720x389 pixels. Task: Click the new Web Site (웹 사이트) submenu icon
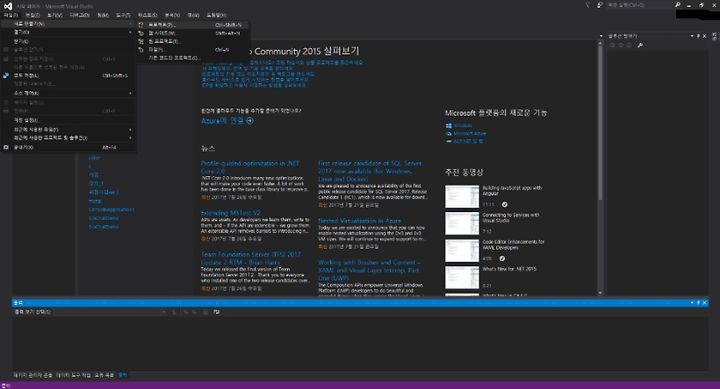141,33
